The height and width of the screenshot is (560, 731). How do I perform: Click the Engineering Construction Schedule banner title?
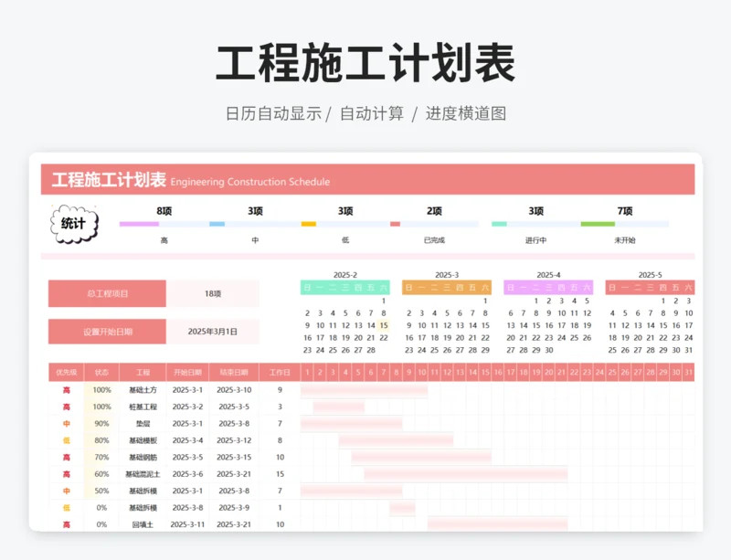point(249,182)
